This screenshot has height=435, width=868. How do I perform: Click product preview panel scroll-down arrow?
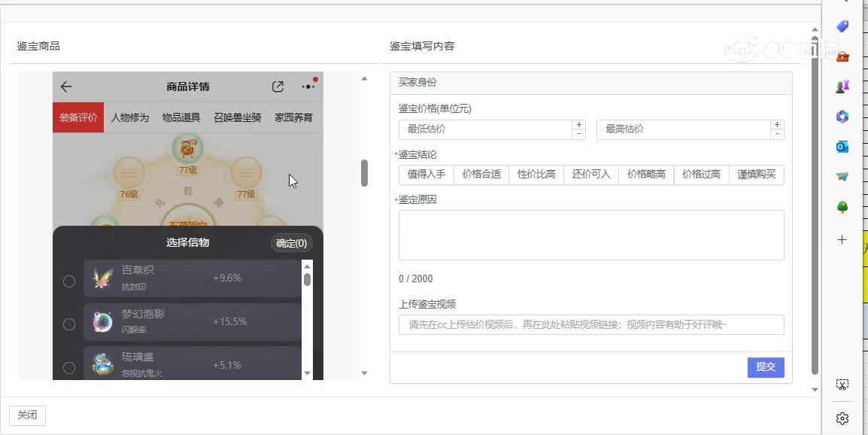[x=364, y=373]
